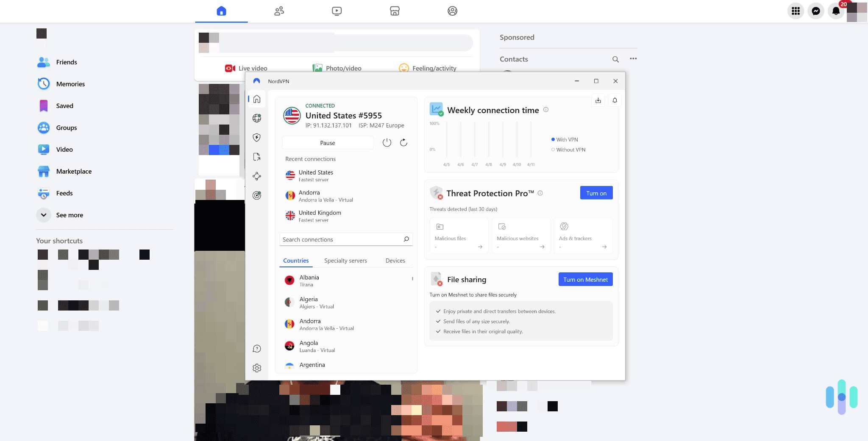Select the With VPN radio option

tap(553, 139)
